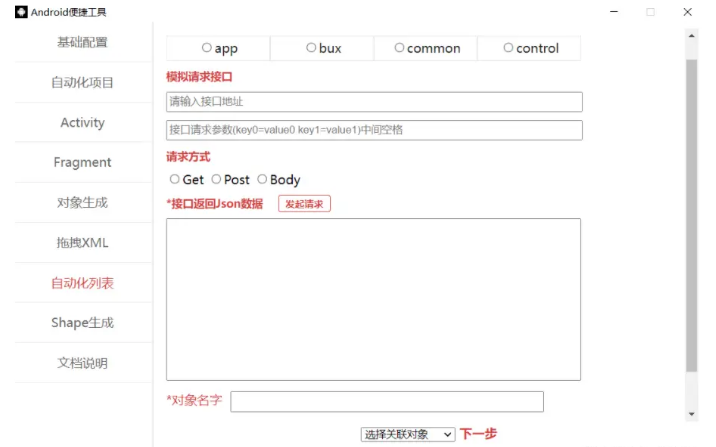Click the scrollbar down arrow

[x=692, y=414]
